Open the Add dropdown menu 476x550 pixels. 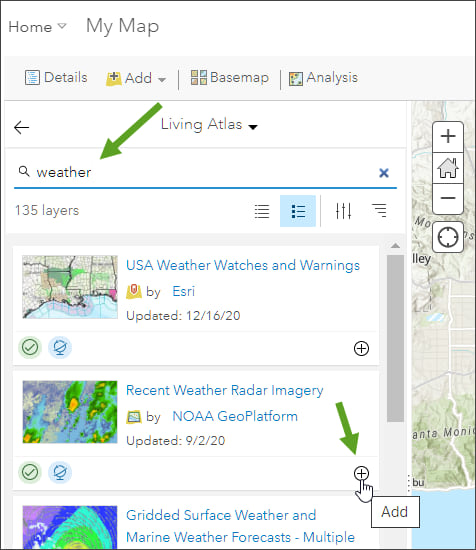click(136, 78)
